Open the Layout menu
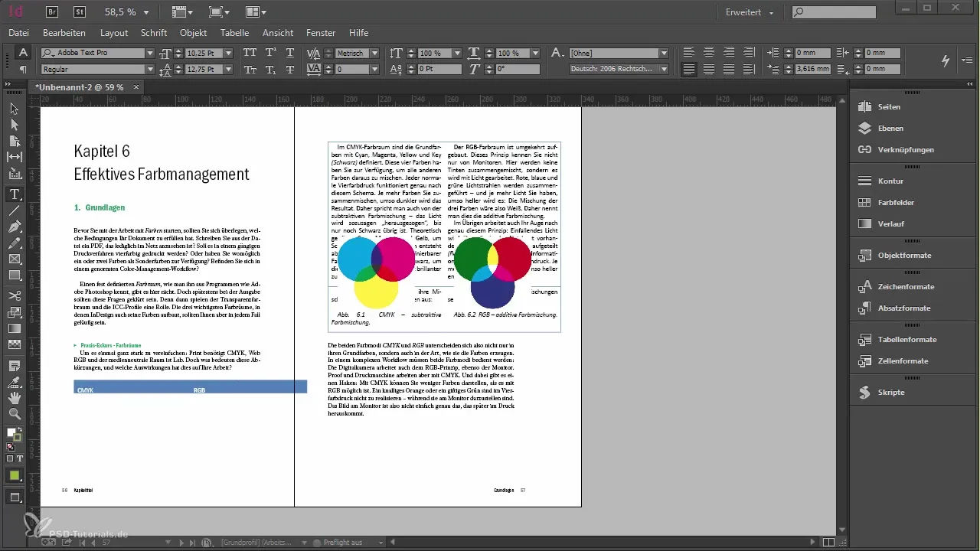980x551 pixels. pyautogui.click(x=114, y=34)
